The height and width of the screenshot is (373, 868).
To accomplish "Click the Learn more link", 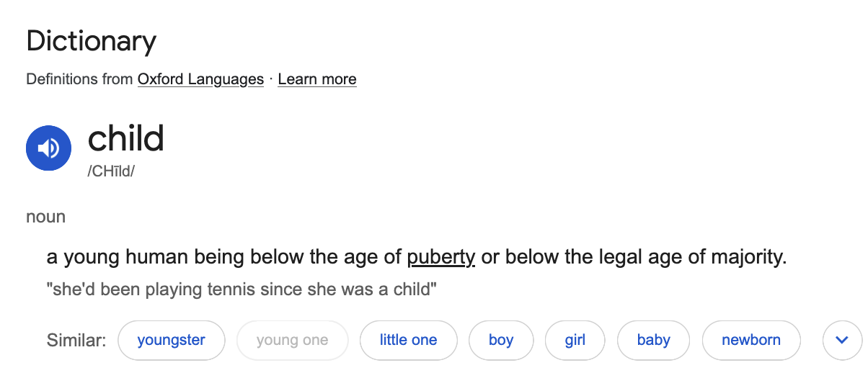I will (x=316, y=79).
